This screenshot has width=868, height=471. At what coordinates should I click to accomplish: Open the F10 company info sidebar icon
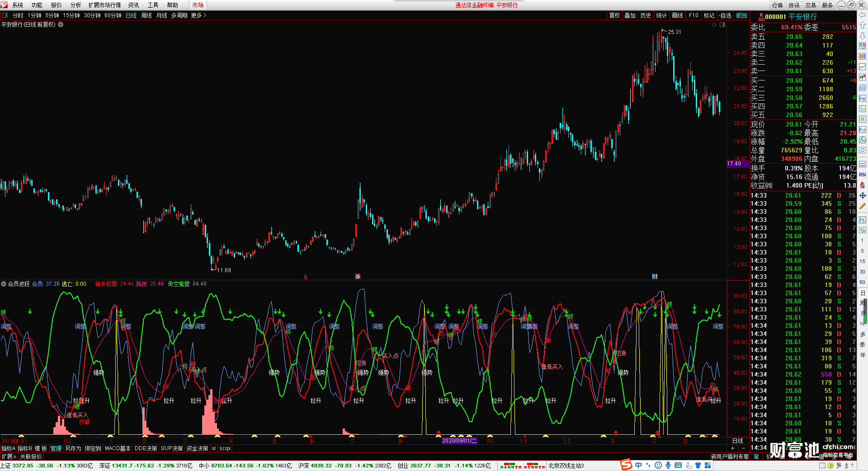[x=862, y=98]
